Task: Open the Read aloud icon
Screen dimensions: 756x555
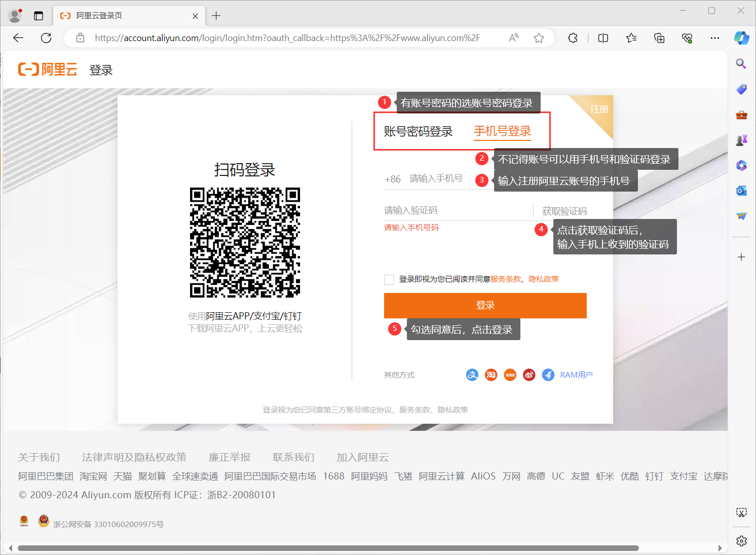Action: tap(514, 38)
